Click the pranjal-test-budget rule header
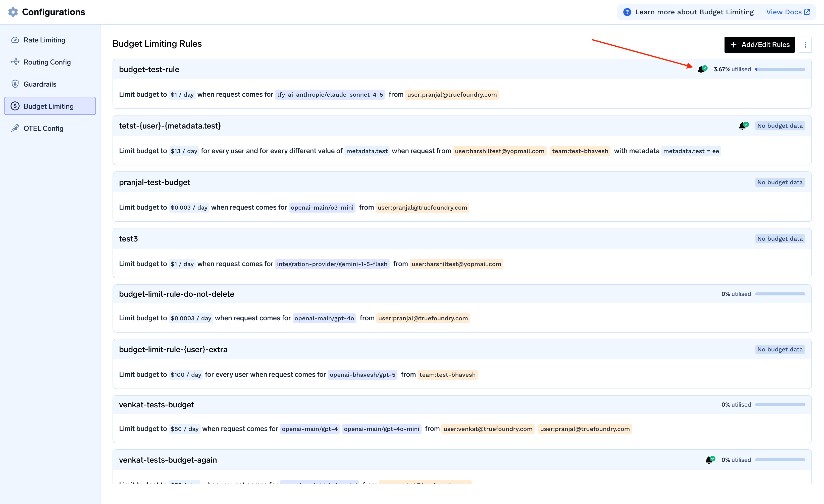The width and height of the screenshot is (824, 504). coord(154,182)
